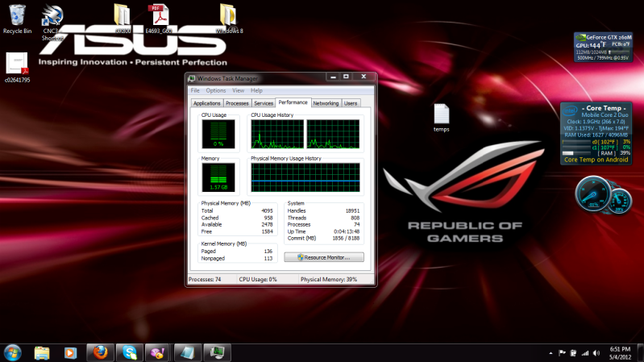Switch to the Processes tab
The height and width of the screenshot is (362, 644).
pyautogui.click(x=237, y=103)
